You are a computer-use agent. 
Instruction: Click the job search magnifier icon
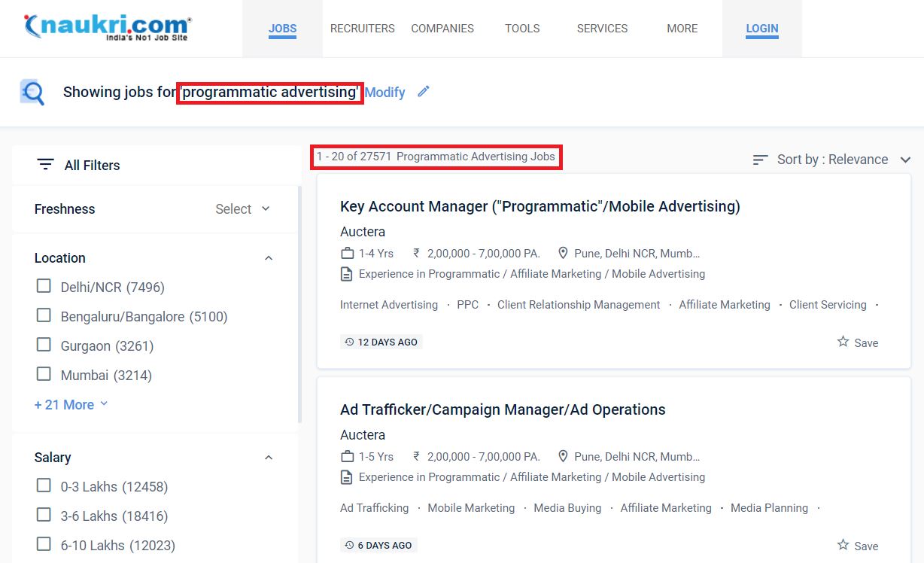32,93
